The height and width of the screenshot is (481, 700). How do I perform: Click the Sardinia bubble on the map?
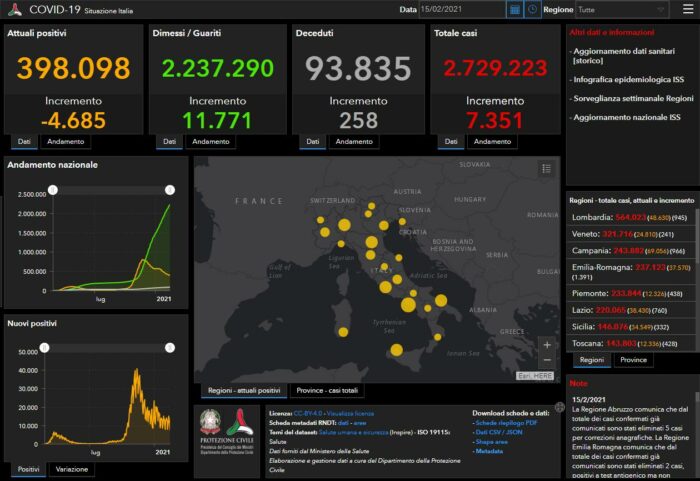(x=343, y=332)
